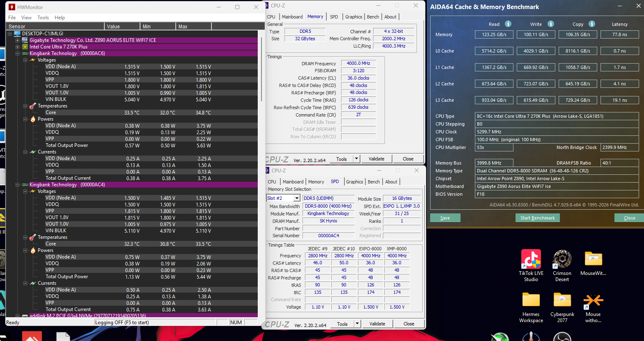Switch to the Graphics tab in CPU-Z SPD window
Image resolution: width=644 pixels, height=341 pixels.
[355, 182]
